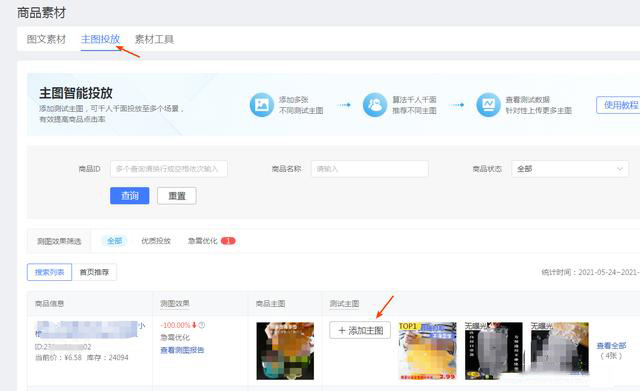Click the 测试主图 column header
This screenshot has width=640, height=391.
click(344, 303)
